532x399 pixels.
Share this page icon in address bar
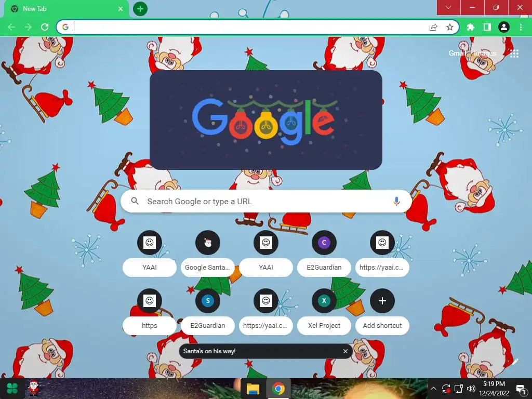coord(433,28)
